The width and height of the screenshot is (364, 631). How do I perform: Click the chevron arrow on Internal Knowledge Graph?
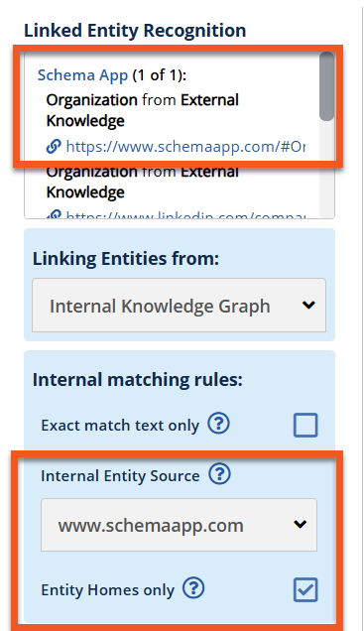coord(308,305)
